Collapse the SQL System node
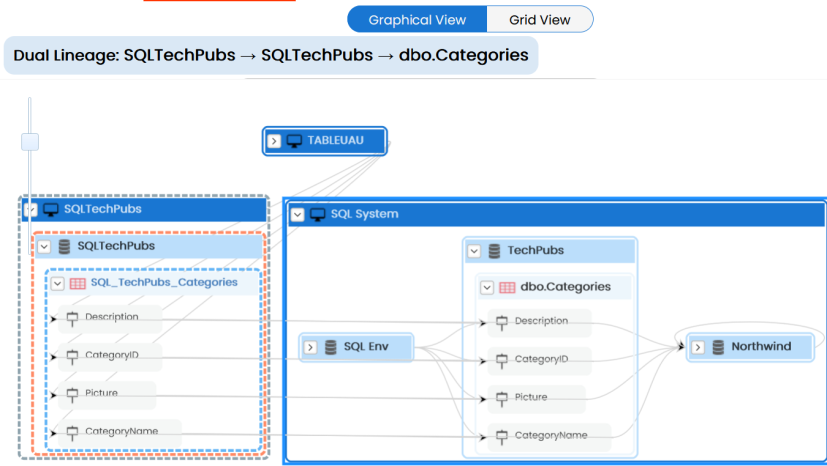The image size is (827, 466). click(x=297, y=215)
